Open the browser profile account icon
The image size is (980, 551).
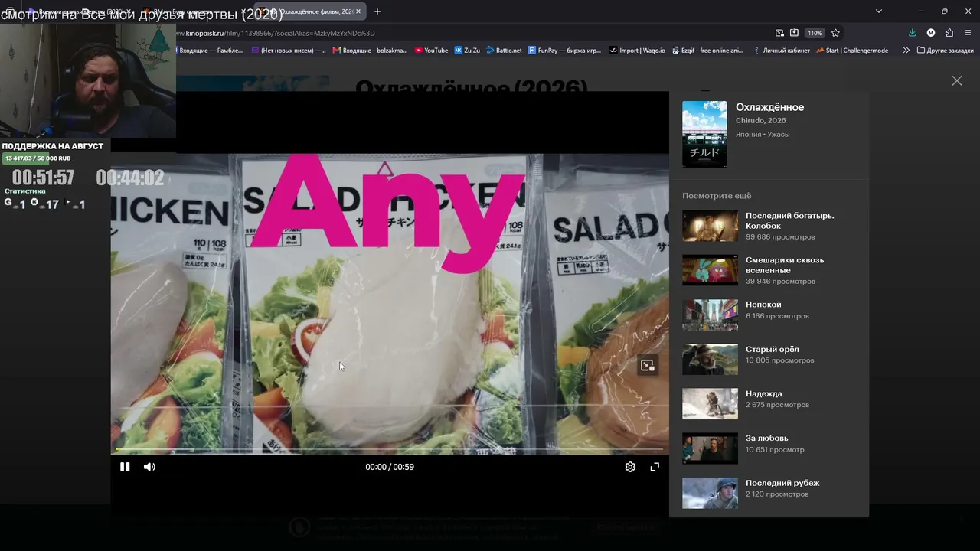(x=931, y=33)
